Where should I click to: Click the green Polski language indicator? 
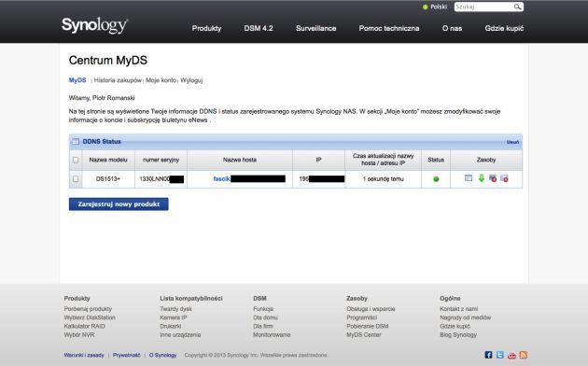[x=426, y=7]
